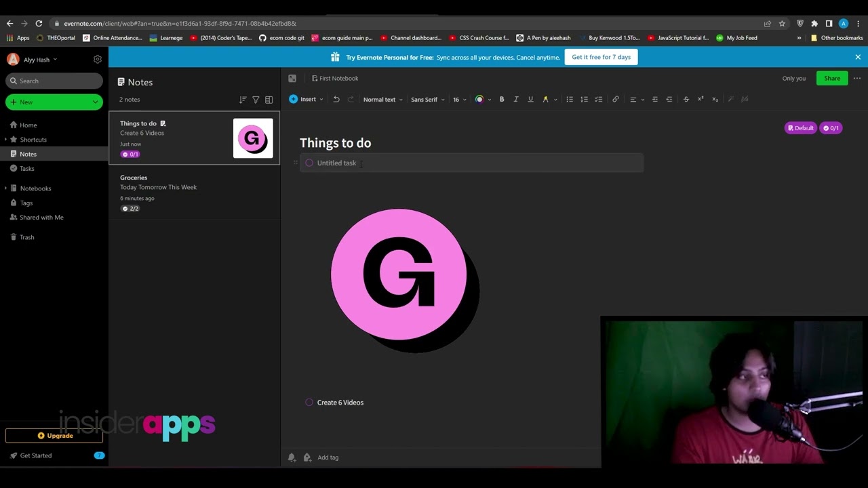Apply strikethrough formatting
The width and height of the screenshot is (868, 488).
686,100
